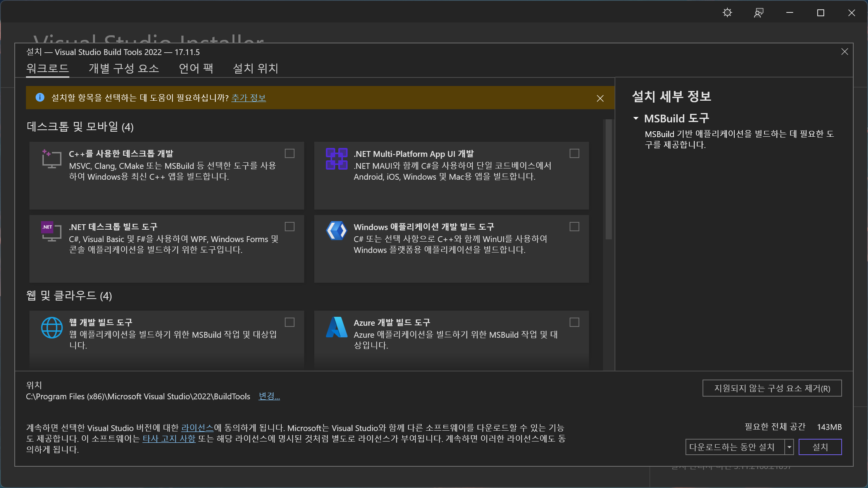Open the install mode dropdown arrow
This screenshot has width=868, height=488.
click(789, 447)
